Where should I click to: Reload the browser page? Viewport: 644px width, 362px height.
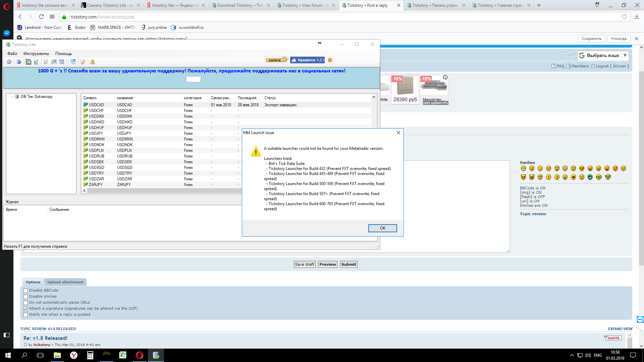(x=41, y=17)
